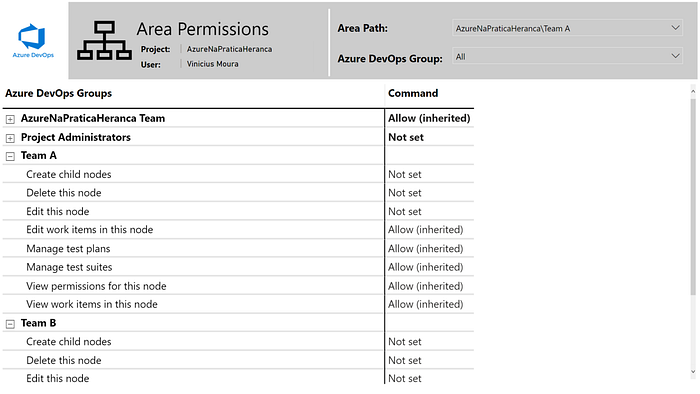This screenshot has width=700, height=394.
Task: Open the Area Path dropdown
Action: pyautogui.click(x=567, y=28)
